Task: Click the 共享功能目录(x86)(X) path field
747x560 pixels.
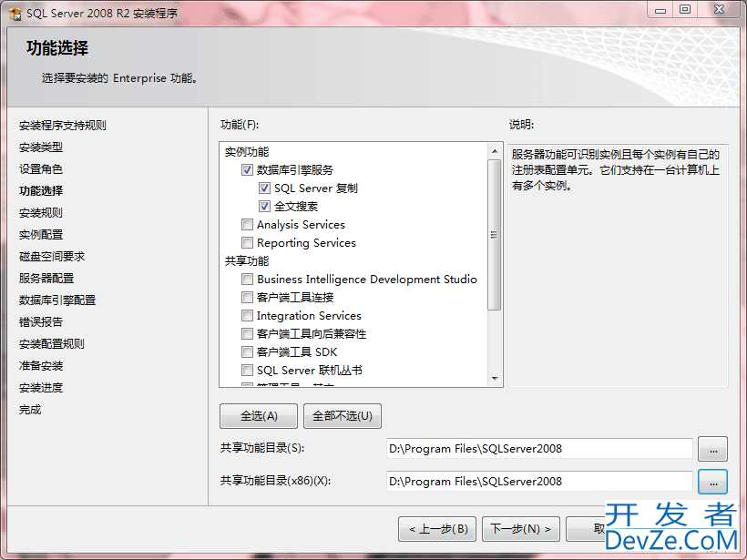Action: 539,482
